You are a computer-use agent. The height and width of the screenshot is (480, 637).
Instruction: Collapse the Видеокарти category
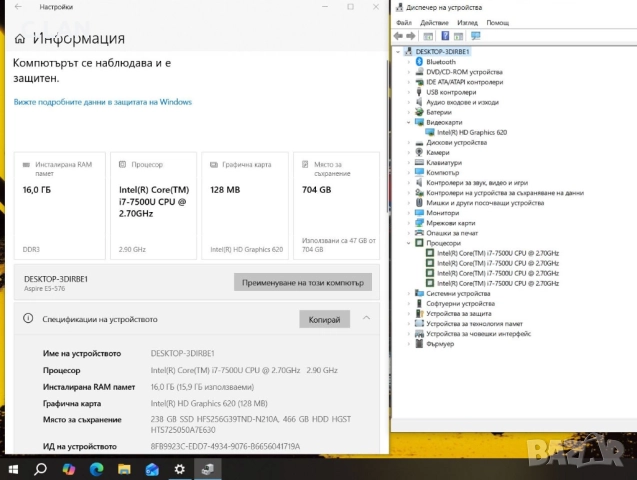coord(409,122)
